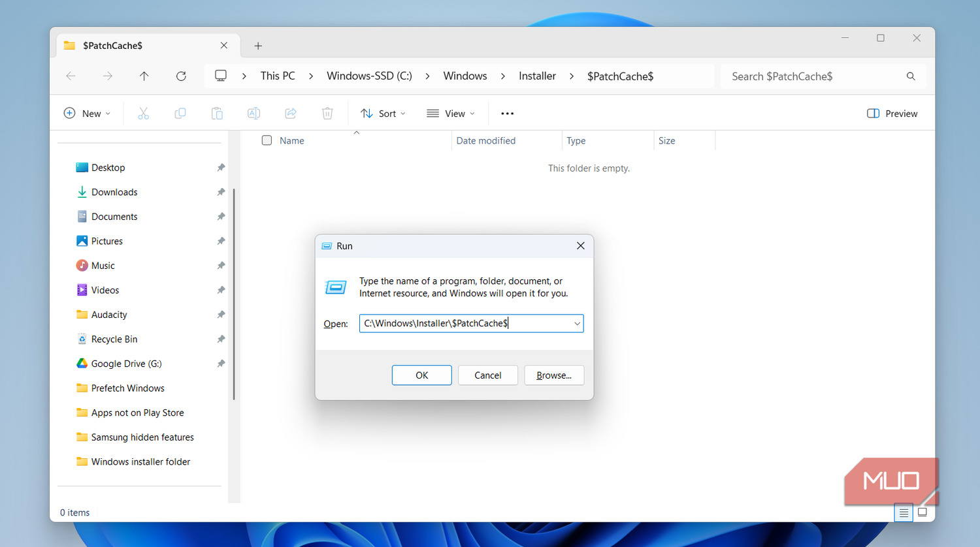Open Apps not on Play Store folder
Viewport: 980px width, 547px height.
137,413
